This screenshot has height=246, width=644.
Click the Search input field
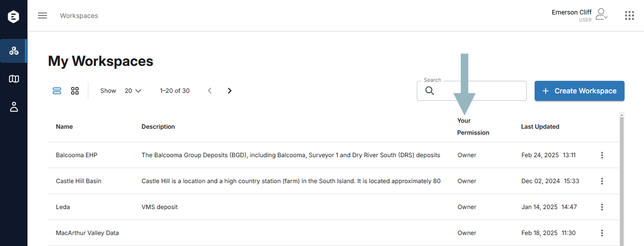click(472, 91)
